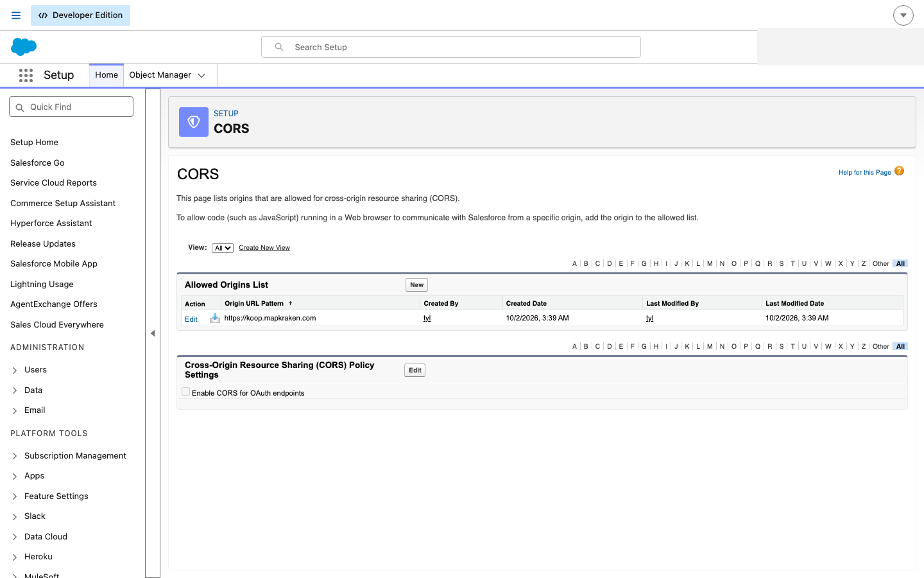This screenshot has width=924, height=578.
Task: Click the Developer Edition badge
Action: pos(80,15)
